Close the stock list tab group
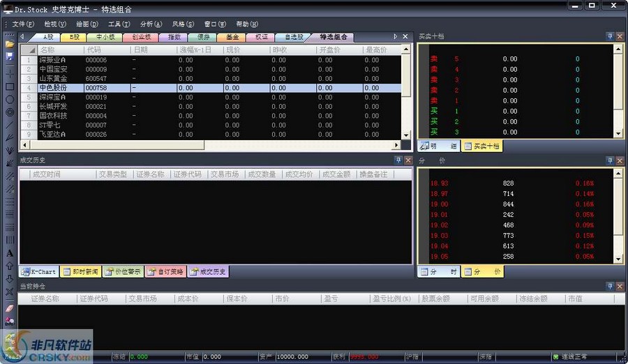The height and width of the screenshot is (364, 628). [405, 36]
